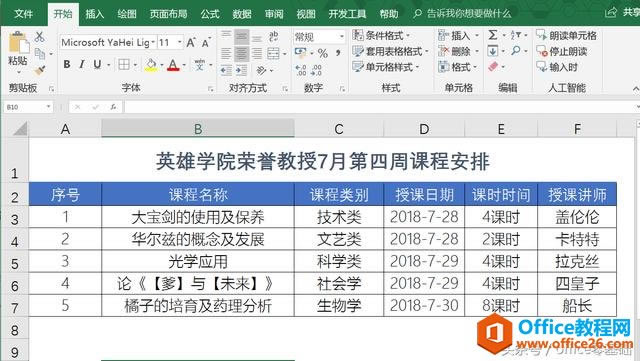Click the Increase Indent icon

pos(241,70)
